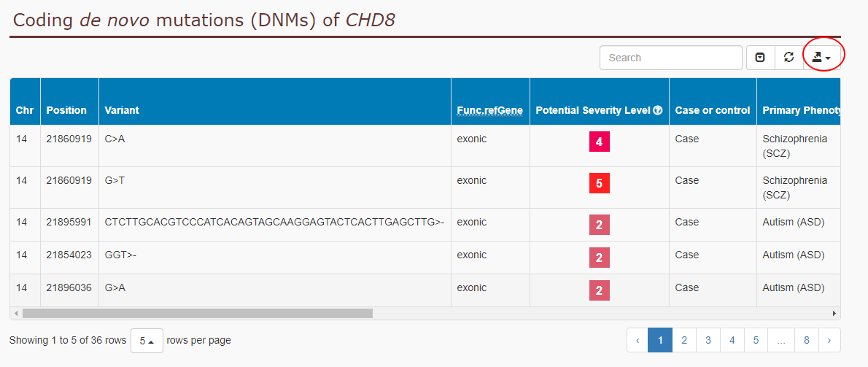Open the export data dropdown icon
The image size is (868, 367).
click(x=821, y=58)
